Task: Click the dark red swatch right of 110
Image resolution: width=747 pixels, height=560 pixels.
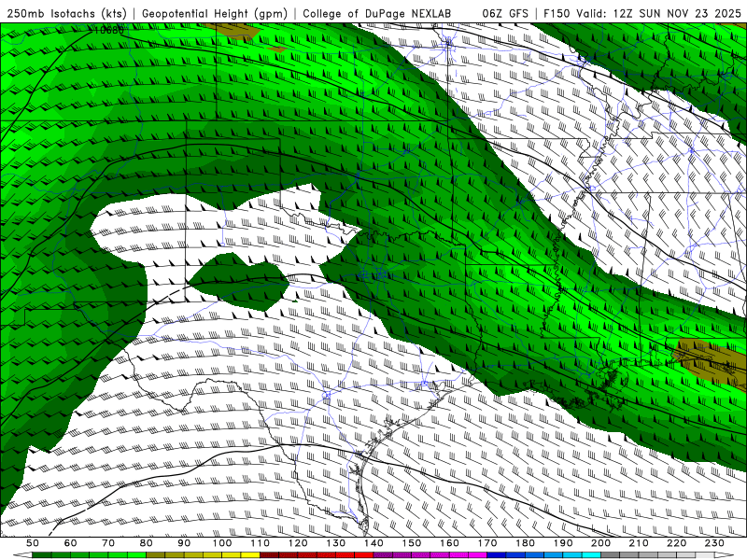Action: 270,555
